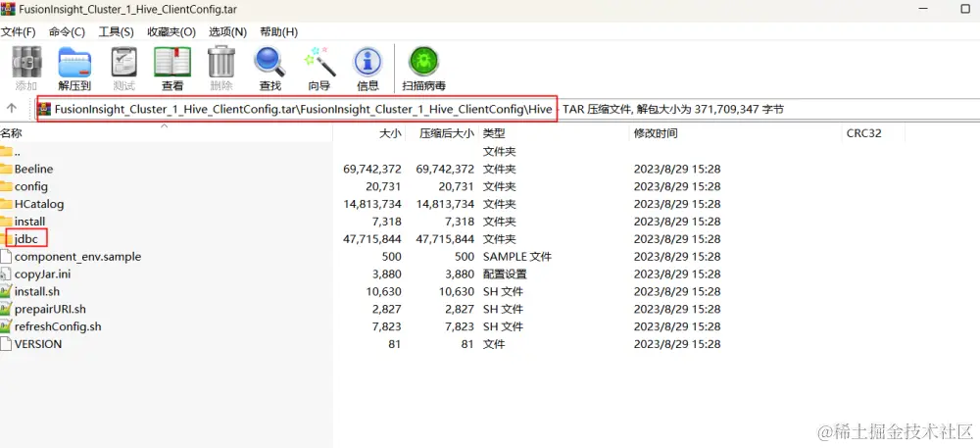Viewport: 980px width, 448px height.
Task: Click the Find (查找) magnifier icon
Action: click(270, 62)
